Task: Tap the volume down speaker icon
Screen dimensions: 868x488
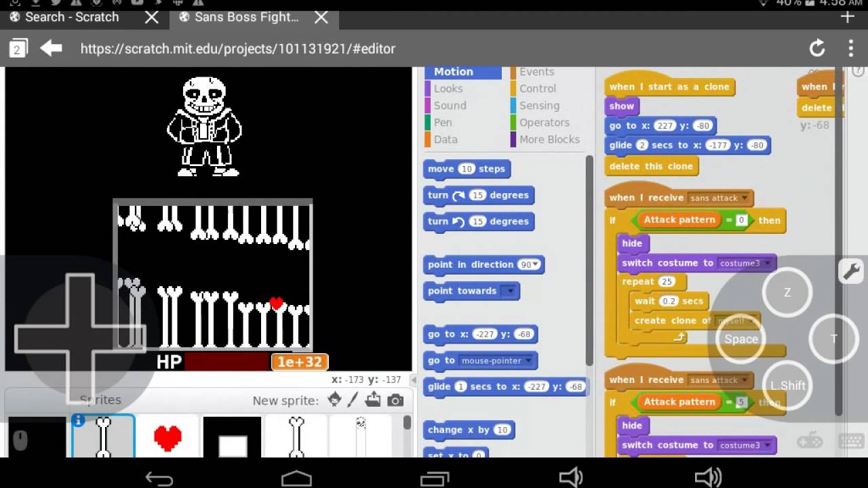Action: pos(571,479)
